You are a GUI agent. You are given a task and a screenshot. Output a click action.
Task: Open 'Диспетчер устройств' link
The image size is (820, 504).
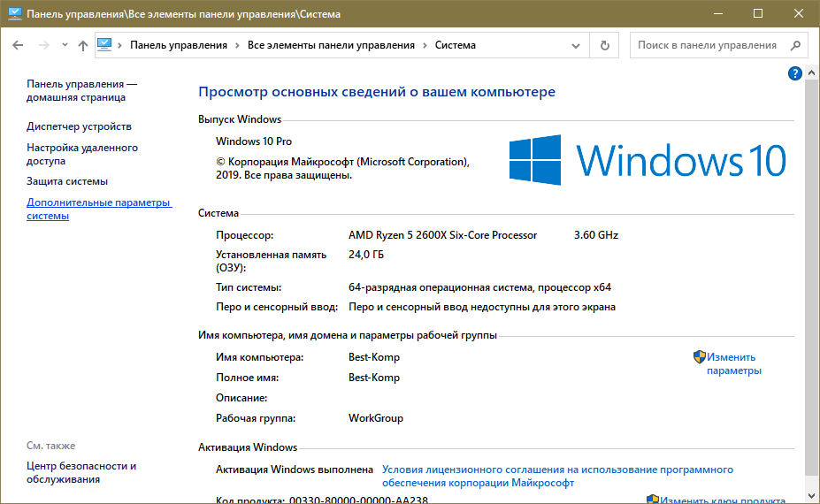tap(79, 126)
